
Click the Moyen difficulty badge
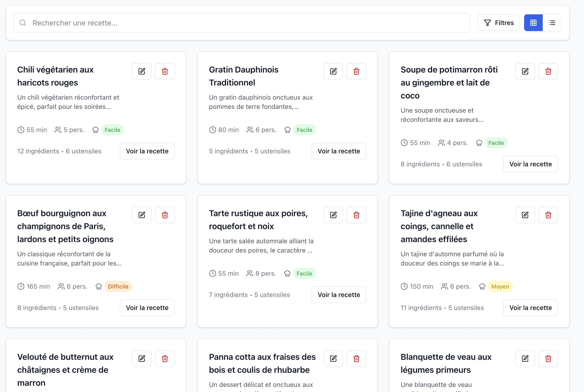pyautogui.click(x=500, y=287)
